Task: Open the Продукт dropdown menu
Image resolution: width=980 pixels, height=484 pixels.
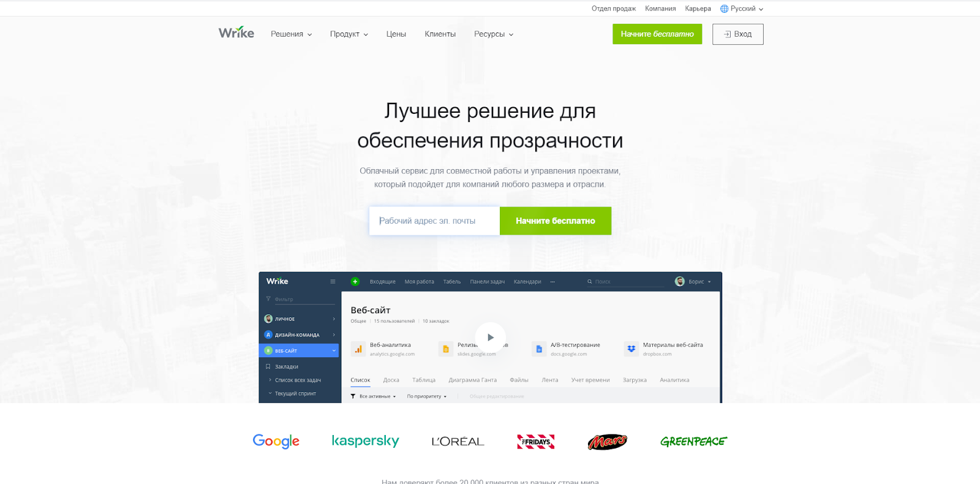Action: (x=349, y=34)
